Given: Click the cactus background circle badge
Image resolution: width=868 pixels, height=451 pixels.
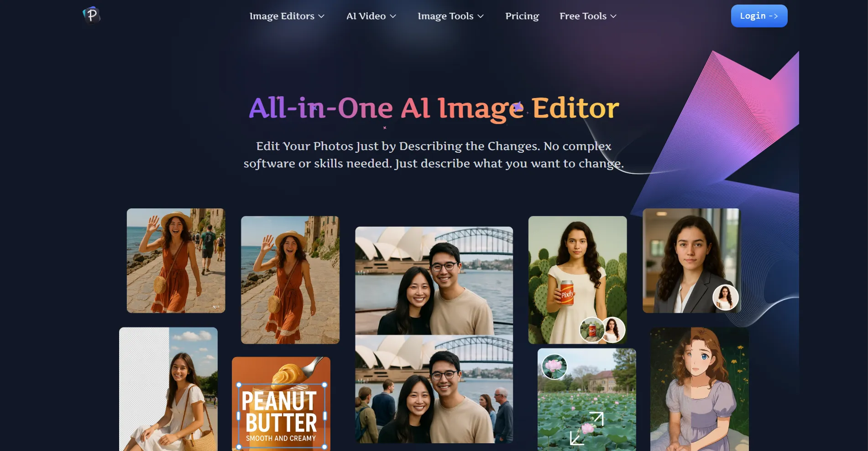Looking at the screenshot, I should tap(592, 330).
